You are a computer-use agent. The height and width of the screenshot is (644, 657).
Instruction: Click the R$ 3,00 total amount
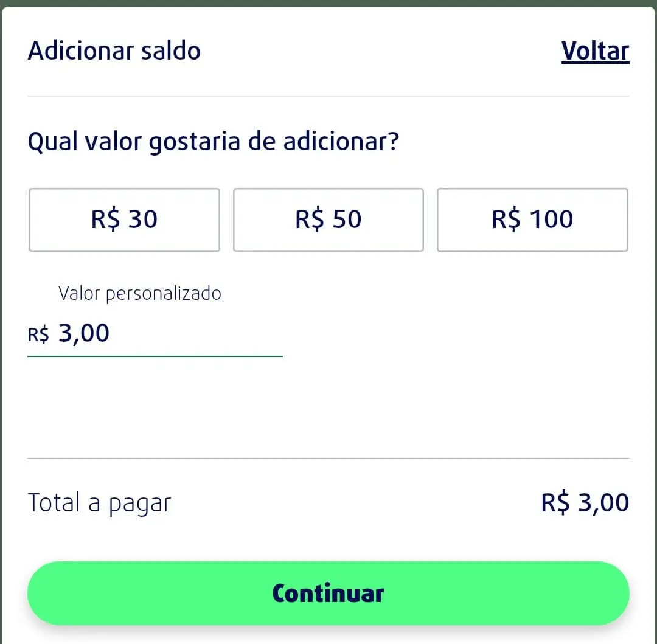click(584, 502)
